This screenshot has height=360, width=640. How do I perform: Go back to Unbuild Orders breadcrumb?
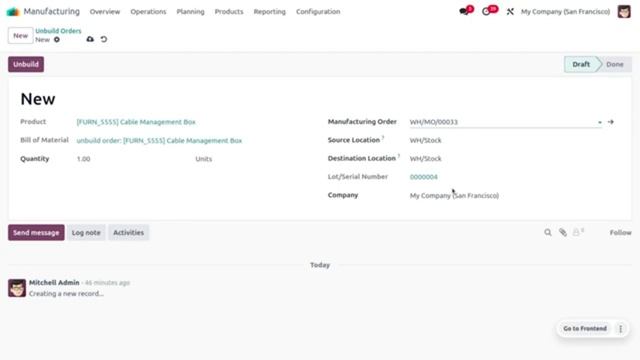click(x=58, y=31)
